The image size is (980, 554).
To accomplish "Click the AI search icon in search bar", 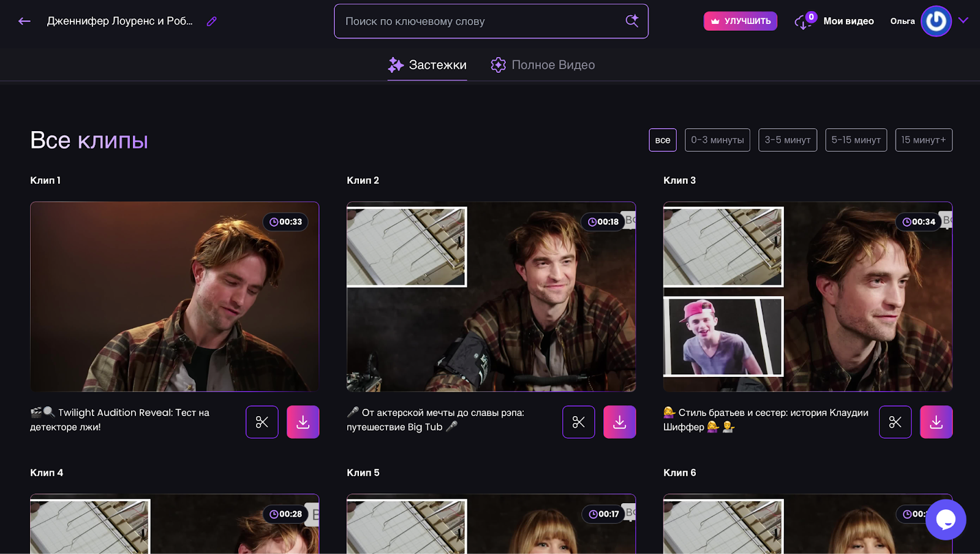I will pyautogui.click(x=631, y=21).
